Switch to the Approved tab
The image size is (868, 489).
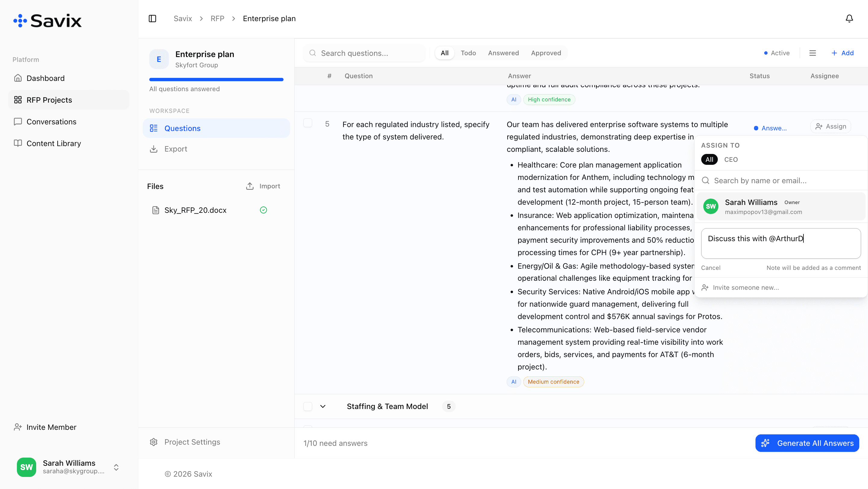pyautogui.click(x=546, y=53)
